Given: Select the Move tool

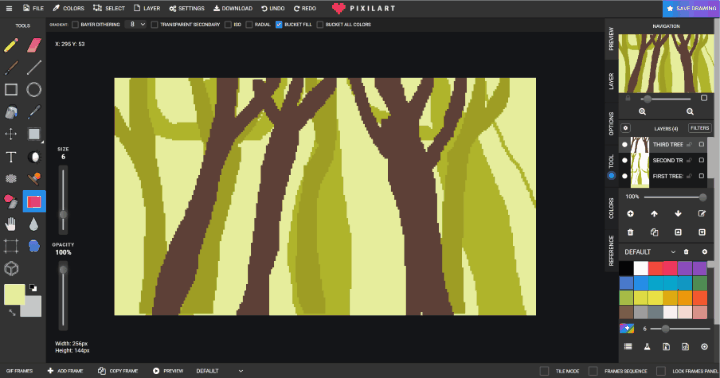Looking at the screenshot, I should 11,134.
